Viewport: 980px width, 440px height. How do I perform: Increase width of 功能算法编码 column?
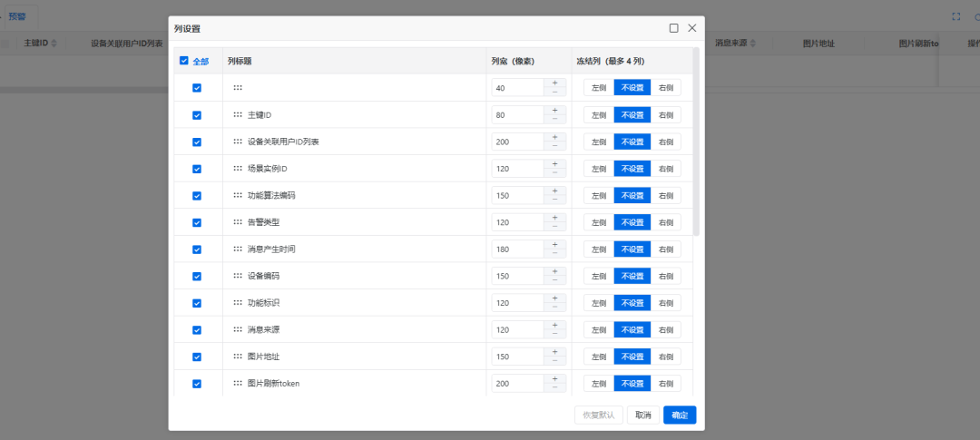(555, 191)
